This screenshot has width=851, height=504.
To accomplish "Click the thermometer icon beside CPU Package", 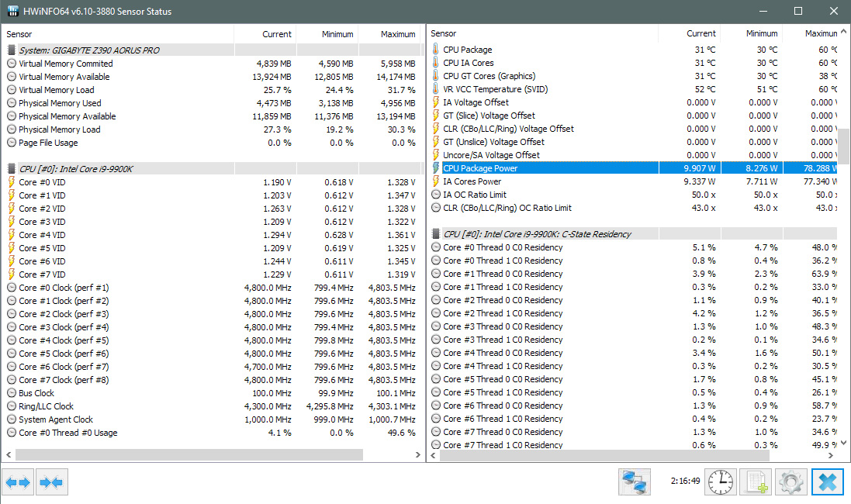I will pos(435,50).
